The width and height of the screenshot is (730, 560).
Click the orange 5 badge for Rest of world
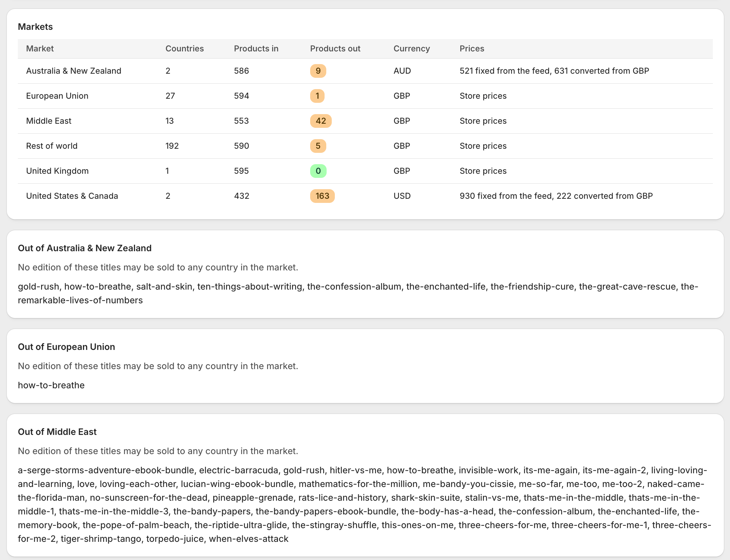pos(318,146)
